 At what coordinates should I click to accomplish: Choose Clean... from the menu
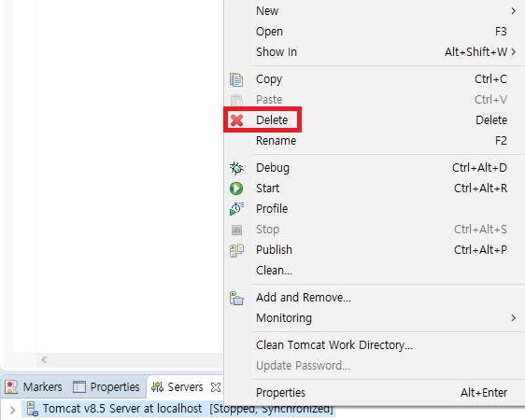(375, 270)
